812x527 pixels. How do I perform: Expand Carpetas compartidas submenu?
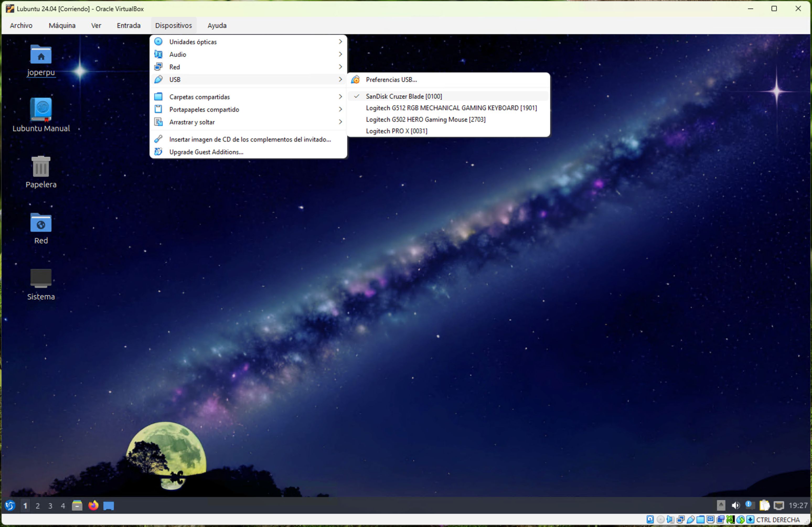tap(248, 97)
